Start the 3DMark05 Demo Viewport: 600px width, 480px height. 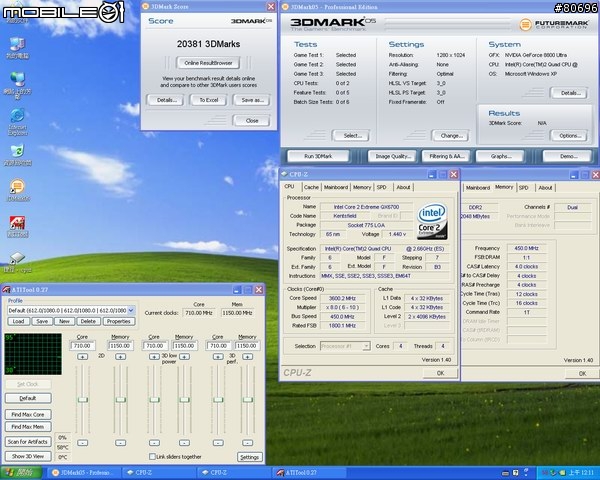[568, 156]
